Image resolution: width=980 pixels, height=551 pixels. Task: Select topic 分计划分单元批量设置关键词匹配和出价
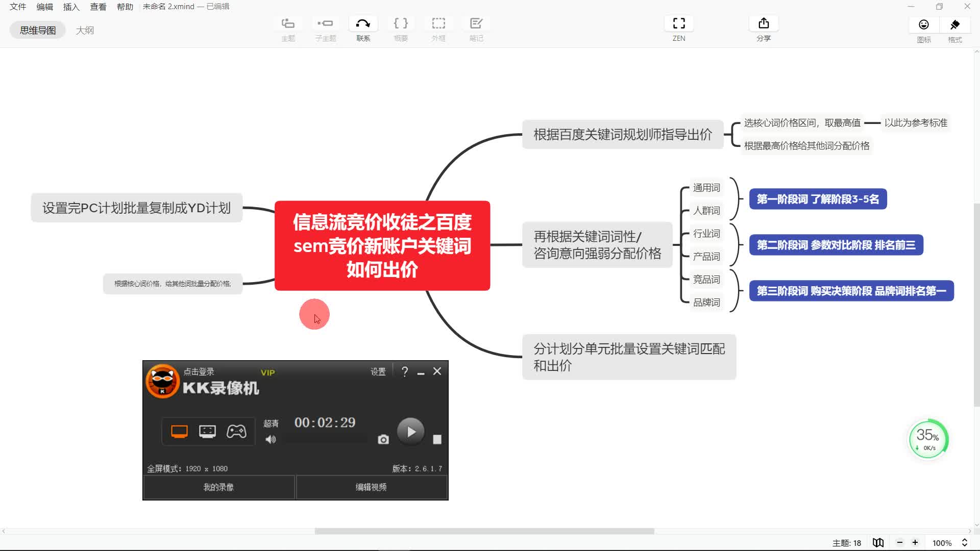(x=629, y=357)
